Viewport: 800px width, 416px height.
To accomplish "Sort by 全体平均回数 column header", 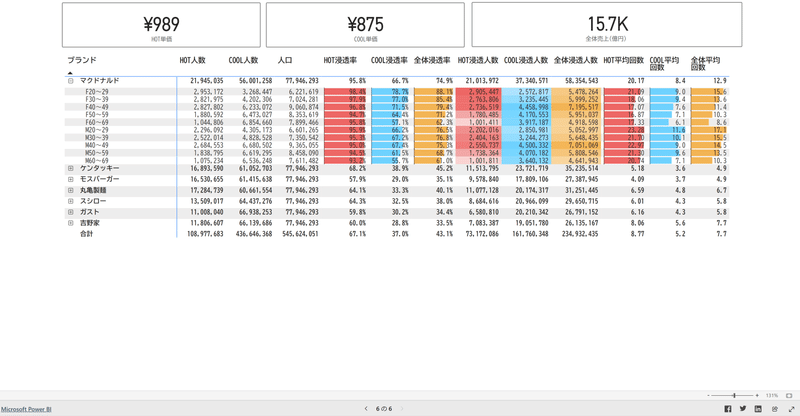I will click(x=705, y=63).
